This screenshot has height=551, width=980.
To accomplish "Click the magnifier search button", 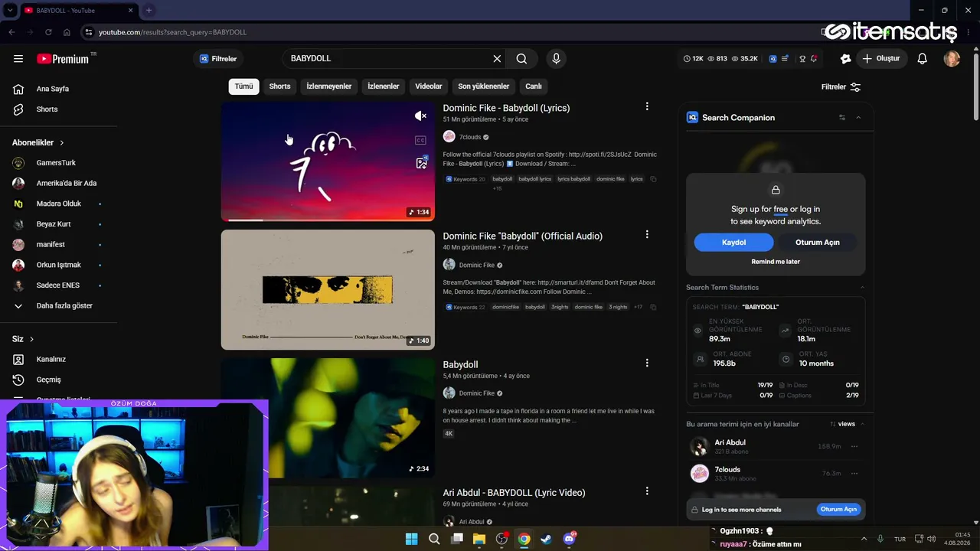I will tap(521, 59).
